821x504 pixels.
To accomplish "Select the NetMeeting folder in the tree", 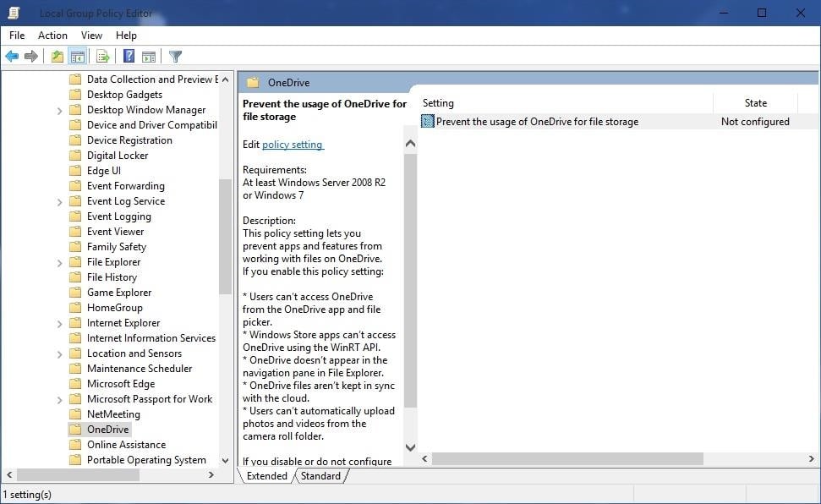I will (113, 414).
